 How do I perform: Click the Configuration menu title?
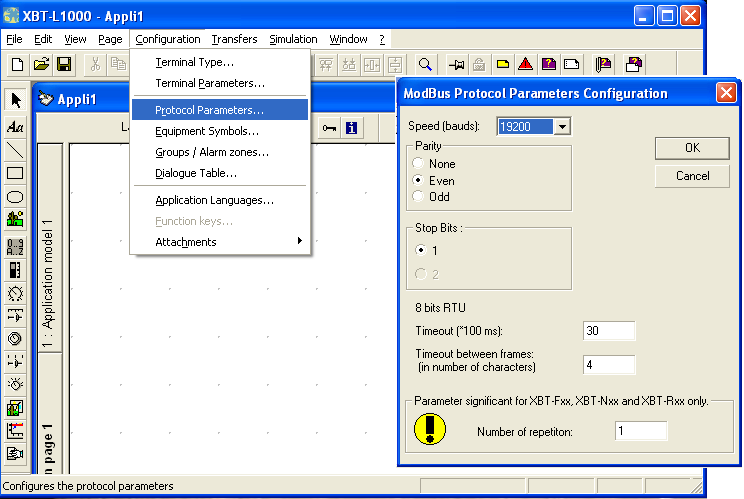(168, 39)
